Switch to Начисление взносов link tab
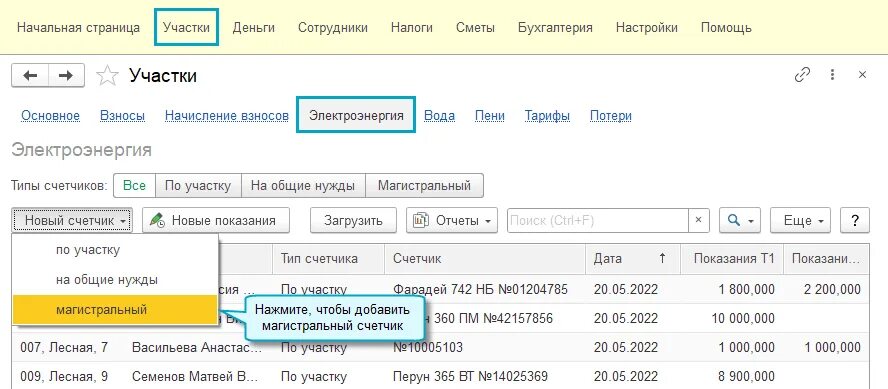888x389 pixels. pos(227,116)
